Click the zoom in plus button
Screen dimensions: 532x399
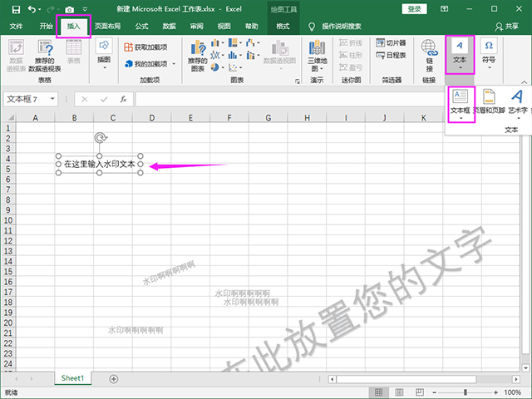(495, 392)
